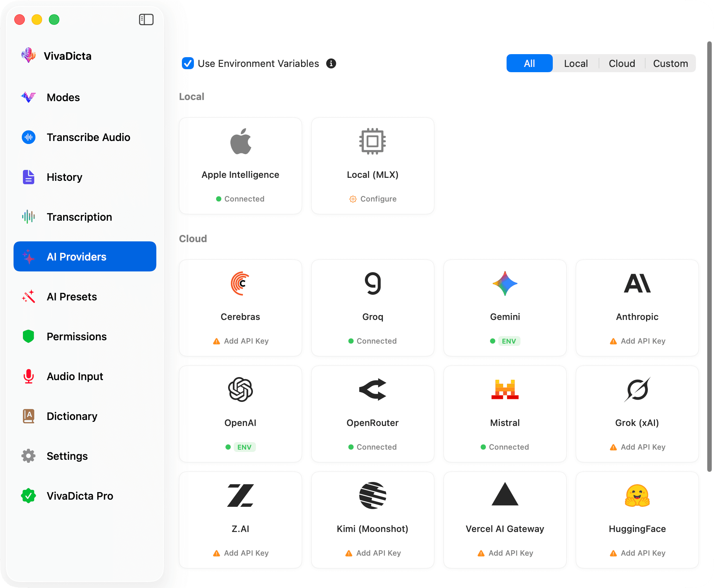Open Local (MLX) Configure settings
The image size is (714, 588).
point(372,199)
